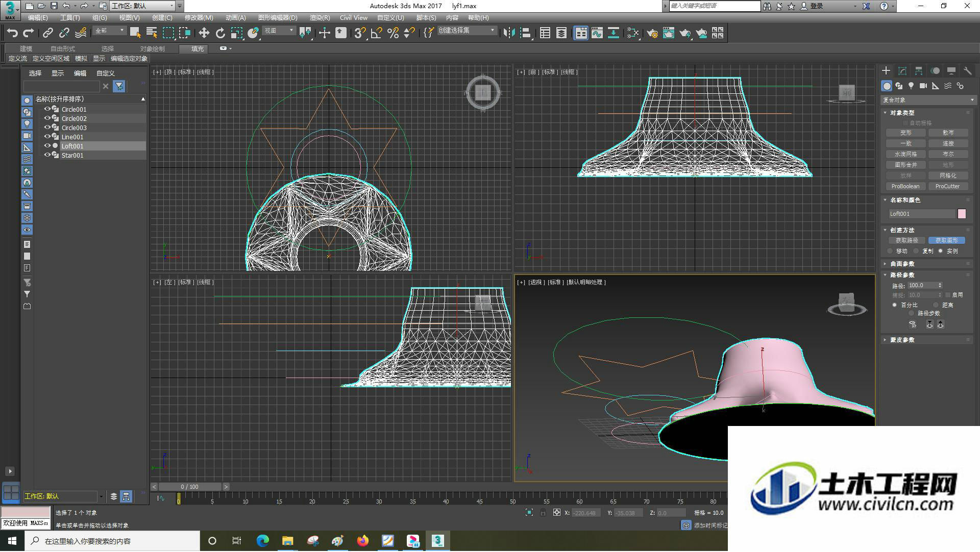Image resolution: width=980 pixels, height=552 pixels.
Task: Toggle the Spinner Snap button
Action: (x=409, y=33)
